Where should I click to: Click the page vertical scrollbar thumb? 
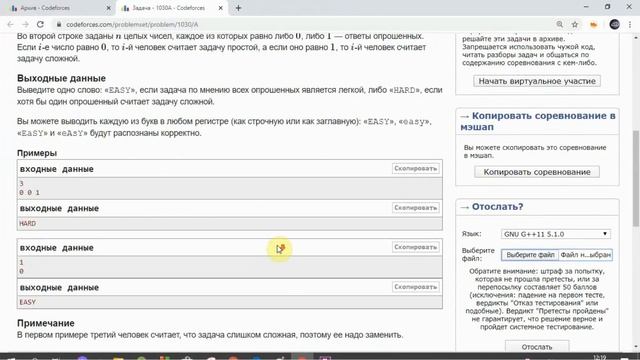click(x=636, y=178)
